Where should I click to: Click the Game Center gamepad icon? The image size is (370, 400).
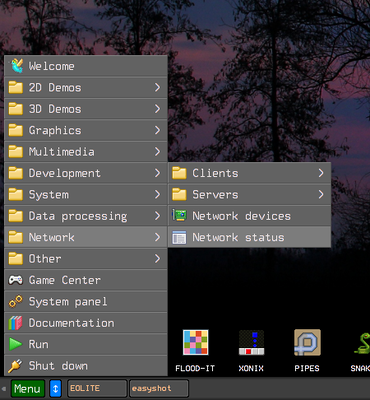coord(16,280)
